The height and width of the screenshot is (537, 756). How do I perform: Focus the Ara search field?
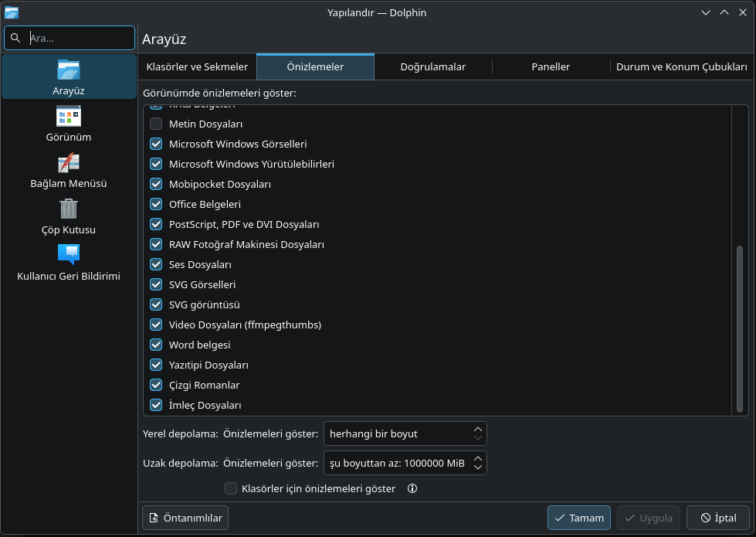coord(69,38)
